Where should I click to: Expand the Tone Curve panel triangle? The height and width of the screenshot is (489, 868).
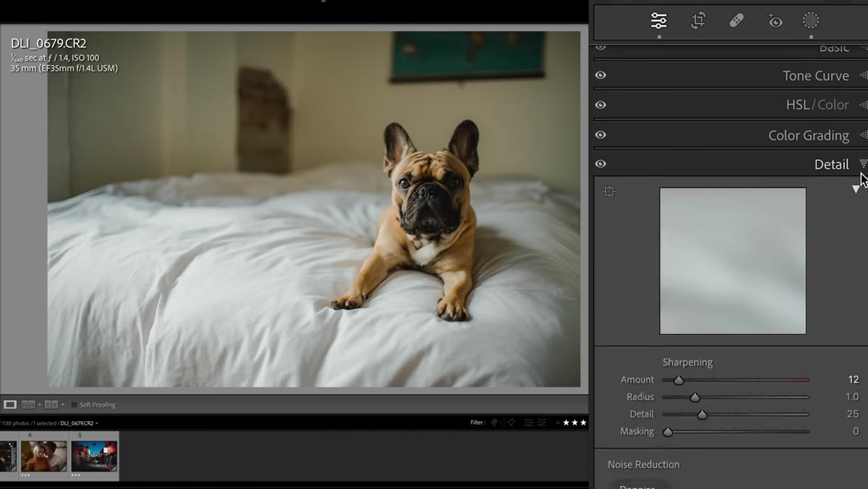pos(862,75)
